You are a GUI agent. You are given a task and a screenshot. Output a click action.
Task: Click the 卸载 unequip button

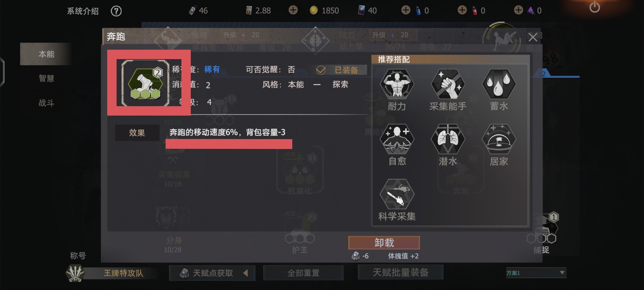point(384,242)
